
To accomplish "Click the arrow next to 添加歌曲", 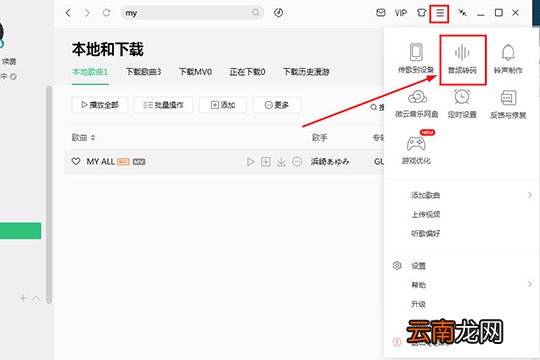I will pos(530,195).
